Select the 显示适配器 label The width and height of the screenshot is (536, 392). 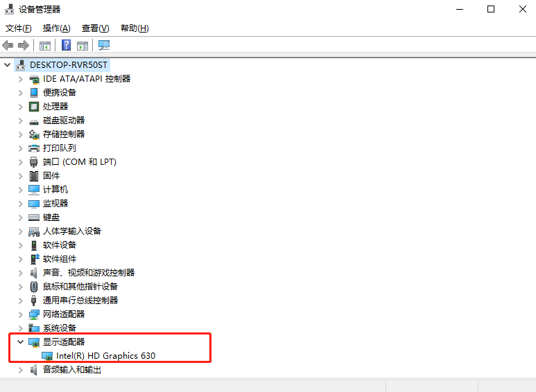tap(64, 342)
